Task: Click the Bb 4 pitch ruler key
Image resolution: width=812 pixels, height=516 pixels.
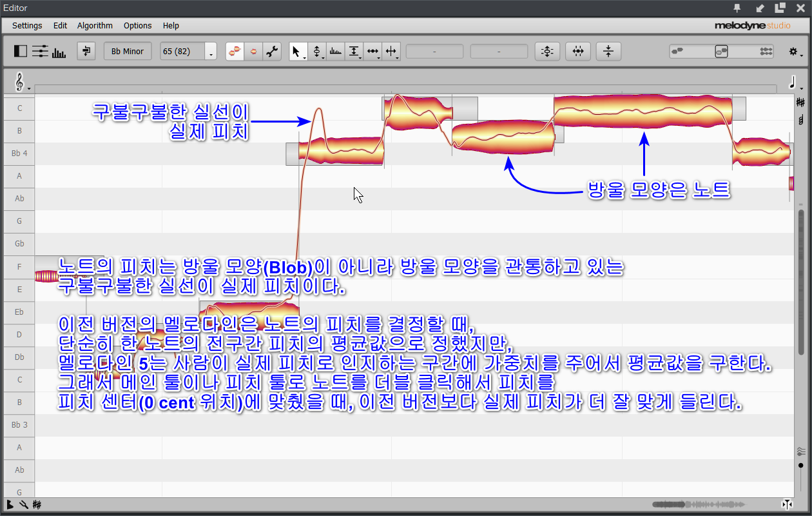Action: 19,154
